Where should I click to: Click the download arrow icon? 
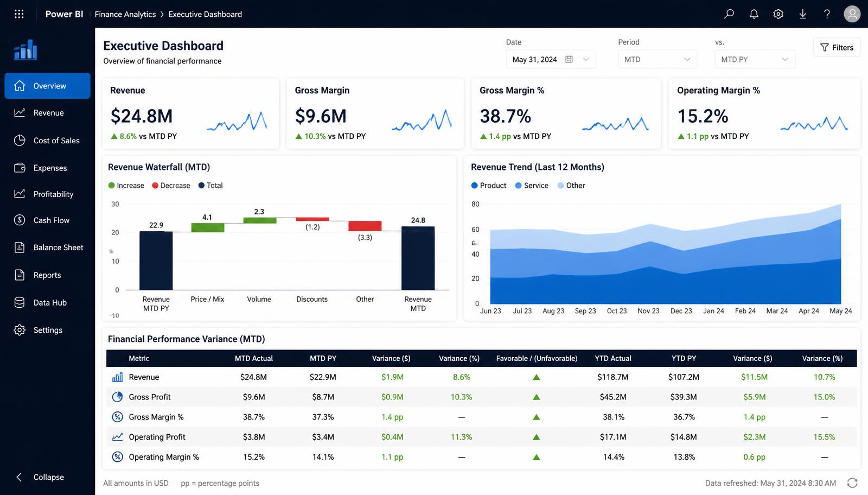click(x=803, y=14)
